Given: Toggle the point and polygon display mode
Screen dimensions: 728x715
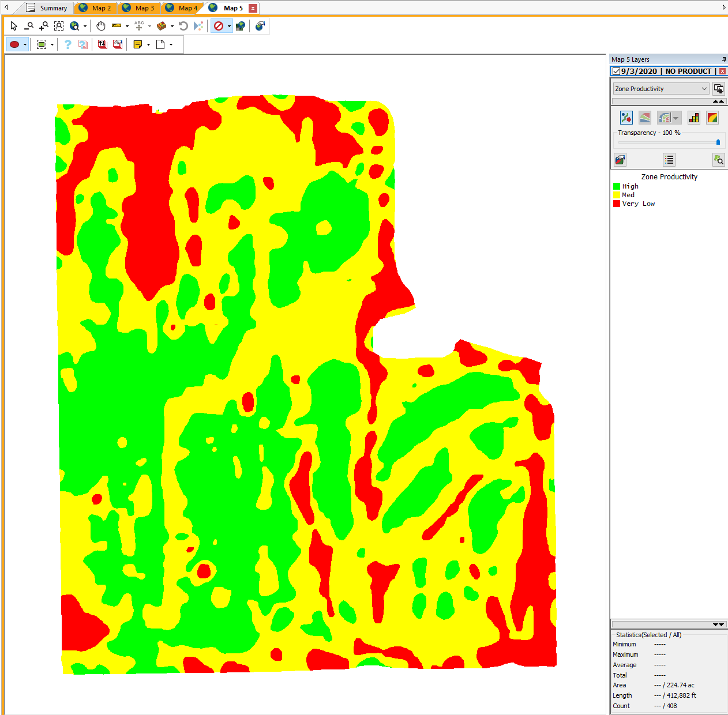Looking at the screenshot, I should (626, 118).
